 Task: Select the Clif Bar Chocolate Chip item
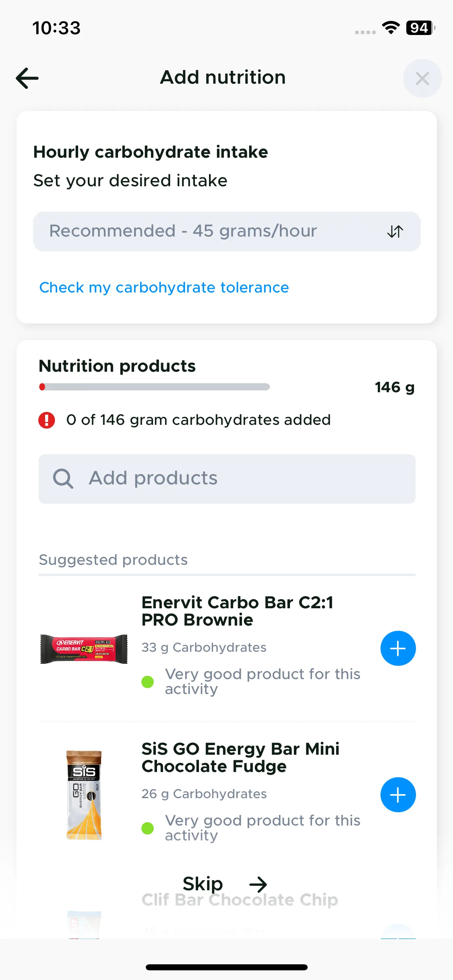(x=240, y=900)
